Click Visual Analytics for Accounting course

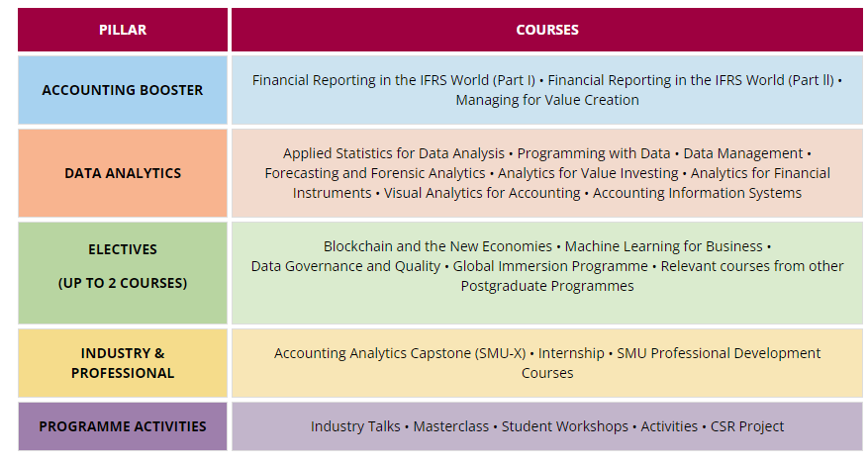pyautogui.click(x=481, y=193)
